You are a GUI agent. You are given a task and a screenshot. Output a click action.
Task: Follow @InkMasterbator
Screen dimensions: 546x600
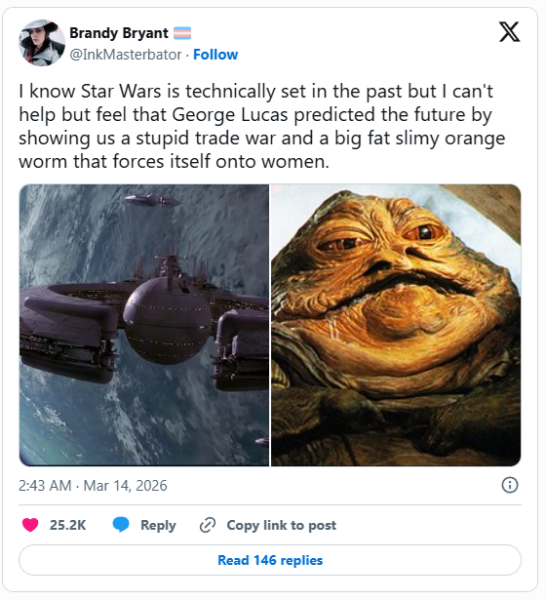click(x=215, y=54)
